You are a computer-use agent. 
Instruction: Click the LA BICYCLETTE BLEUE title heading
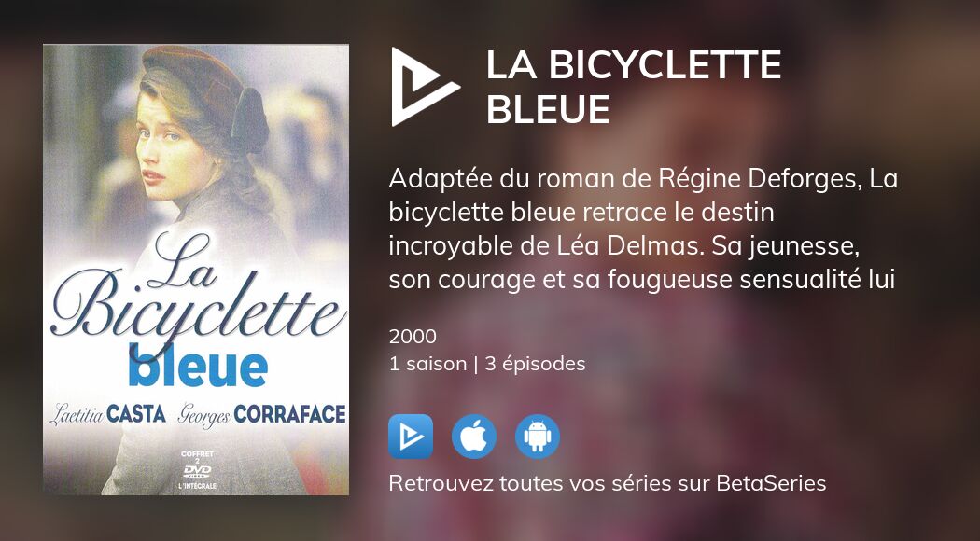pyautogui.click(x=634, y=87)
